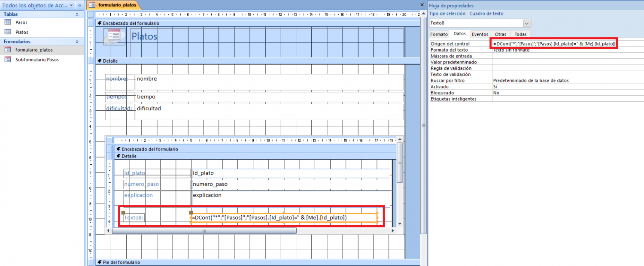Click the subform selector square
The image size is (644, 266).
click(109, 140)
